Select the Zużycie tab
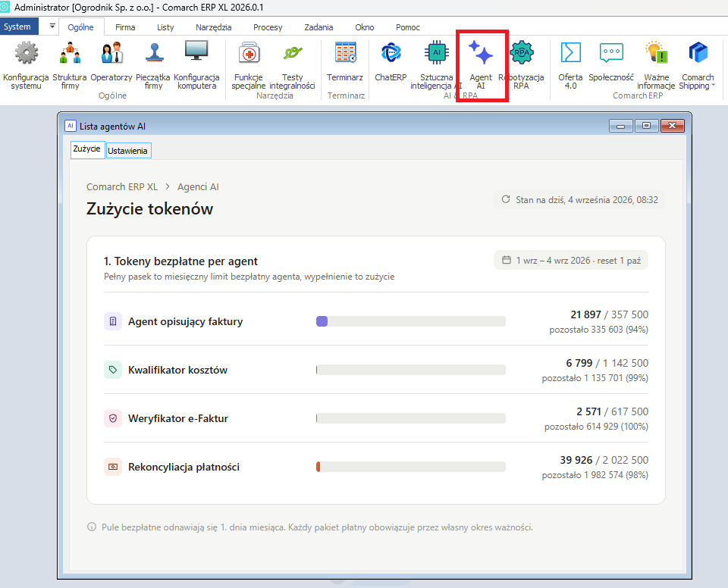The width and height of the screenshot is (728, 588). (86, 149)
